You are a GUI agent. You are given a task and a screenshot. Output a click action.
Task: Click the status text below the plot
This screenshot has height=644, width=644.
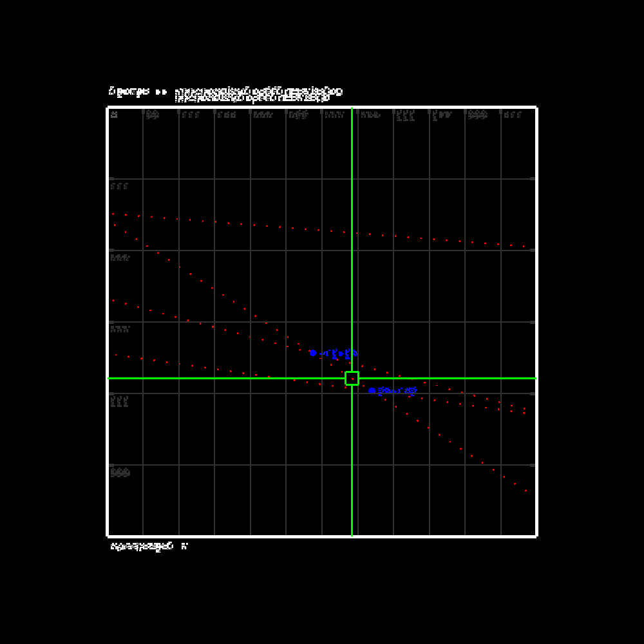[142, 546]
